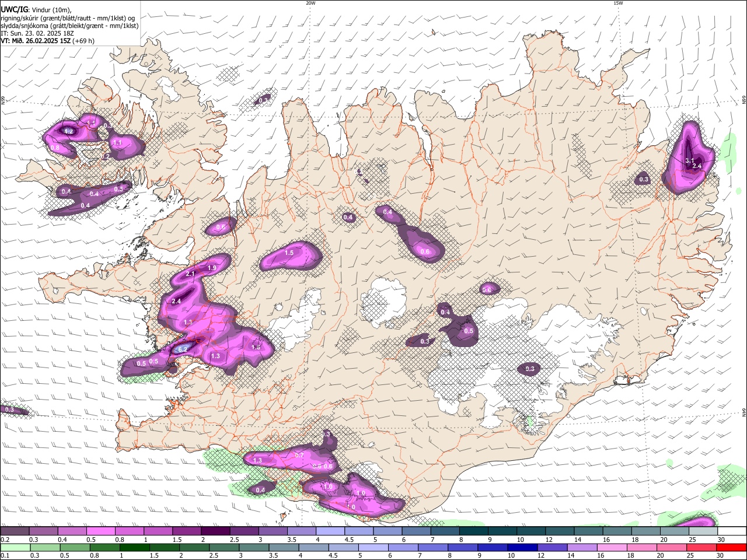Click the '20W' longitude label
Screen dimensions: 747x560
[310, 3]
